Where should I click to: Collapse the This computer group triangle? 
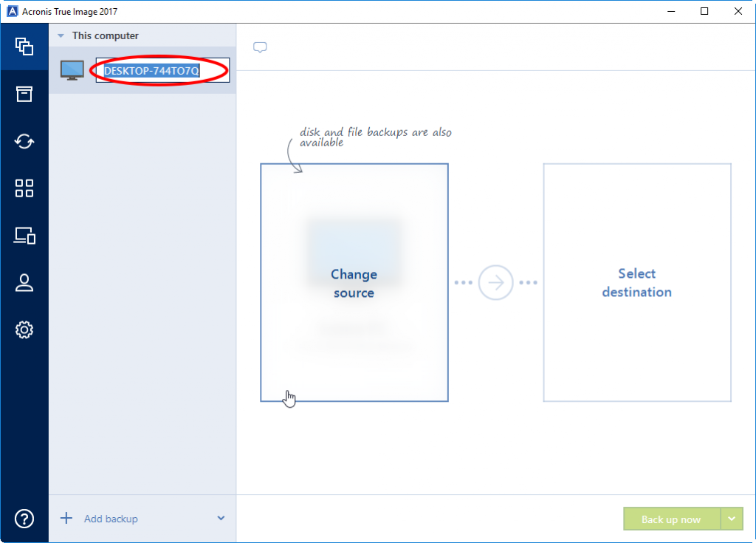61,36
